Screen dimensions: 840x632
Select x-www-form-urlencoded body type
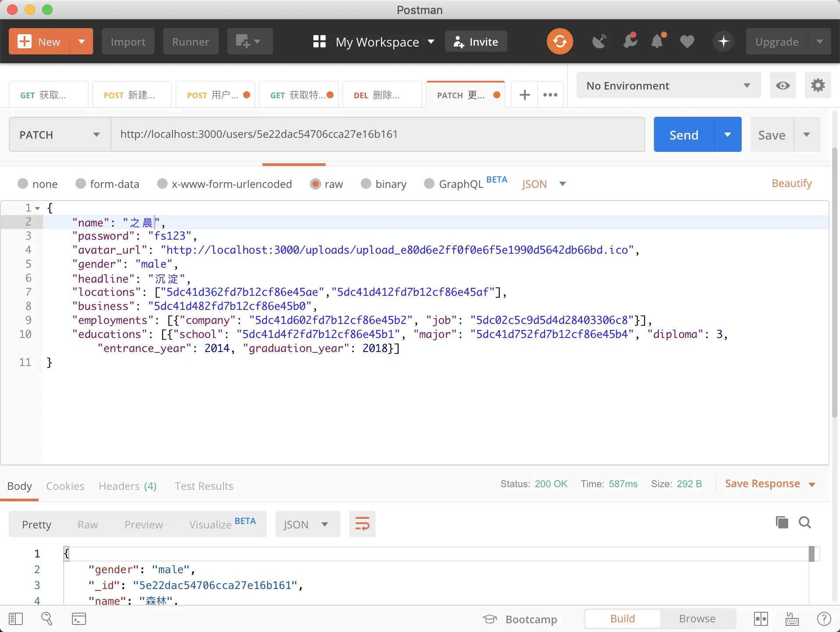162,184
